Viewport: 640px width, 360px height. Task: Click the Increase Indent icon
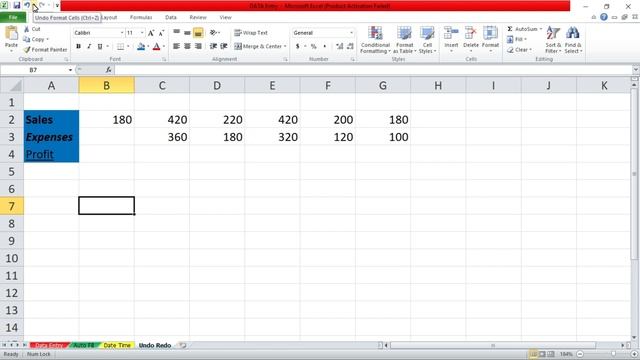(224, 46)
